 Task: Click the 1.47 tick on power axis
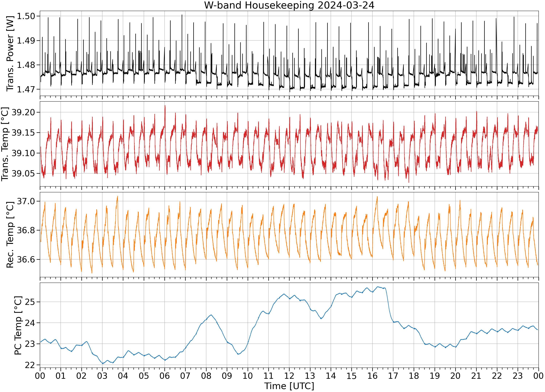coord(26,89)
